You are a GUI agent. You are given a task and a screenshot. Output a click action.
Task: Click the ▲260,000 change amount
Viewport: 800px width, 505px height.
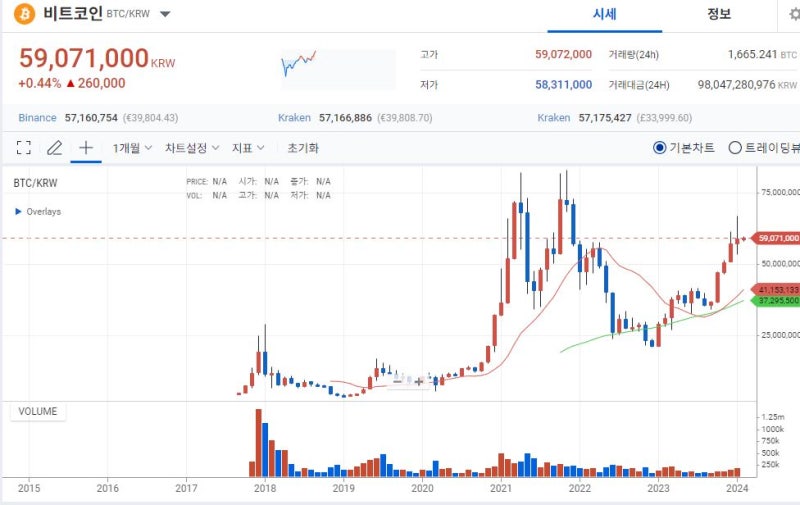coord(96,83)
